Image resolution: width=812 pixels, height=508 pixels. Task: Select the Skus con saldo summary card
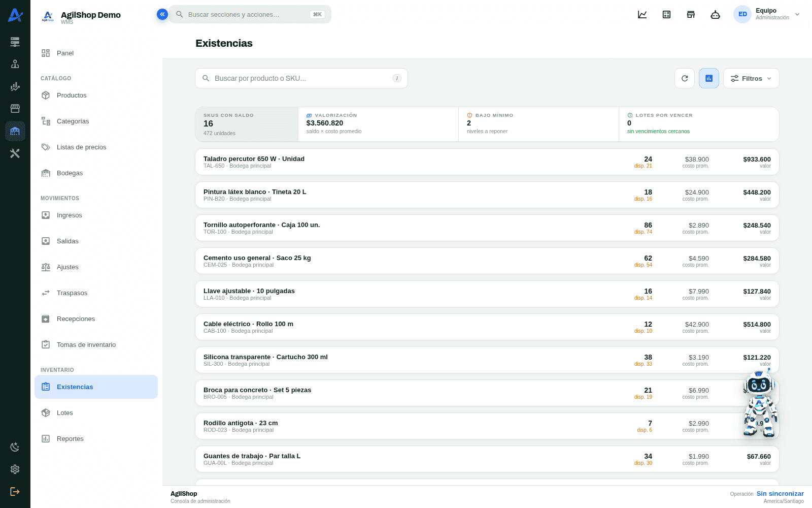[x=247, y=124]
